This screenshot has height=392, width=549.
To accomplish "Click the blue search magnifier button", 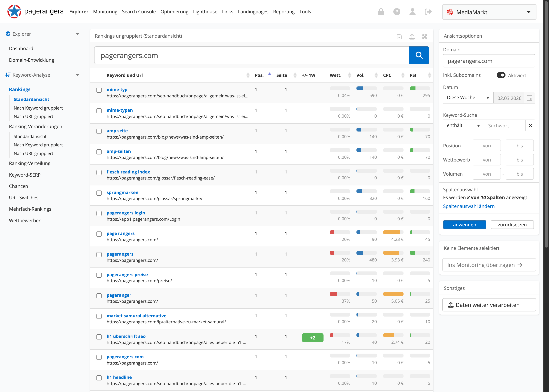I will (419, 55).
